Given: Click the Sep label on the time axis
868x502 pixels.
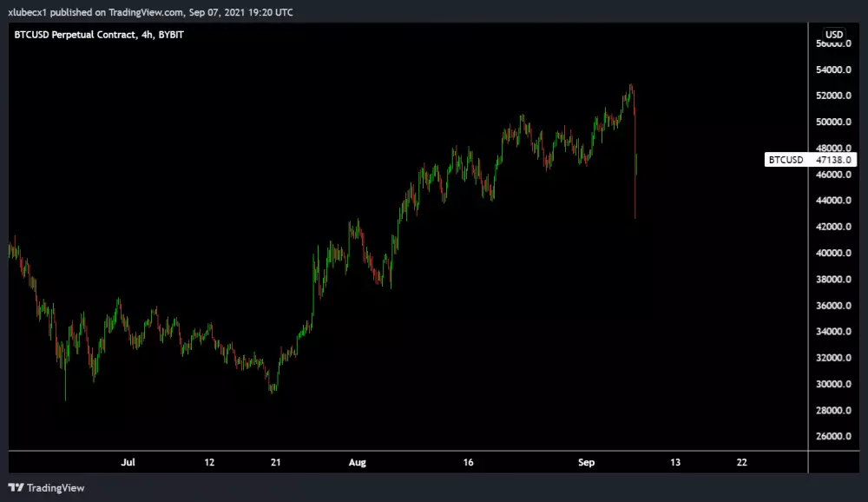Looking at the screenshot, I should click(x=585, y=462).
